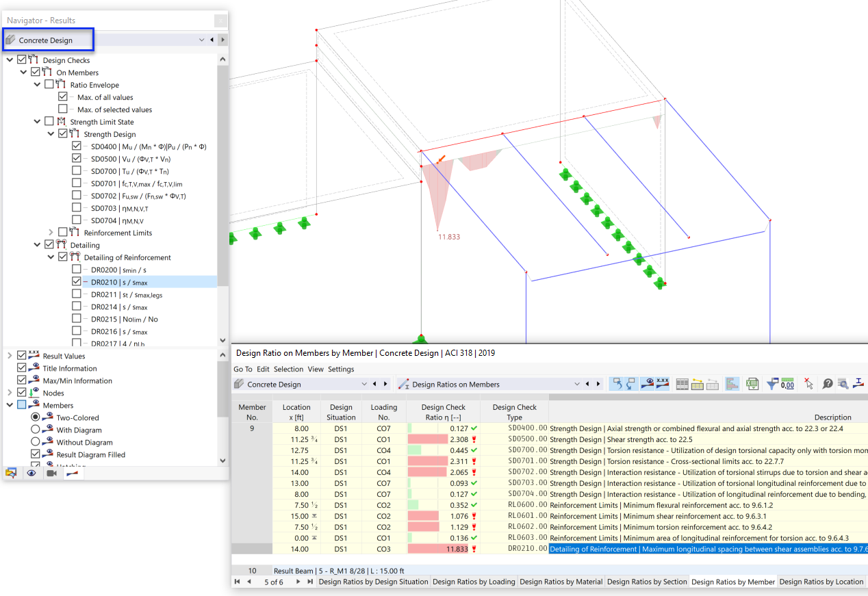Open the Navigator Data folder tab icon
The height and width of the screenshot is (596, 868).
(12, 473)
